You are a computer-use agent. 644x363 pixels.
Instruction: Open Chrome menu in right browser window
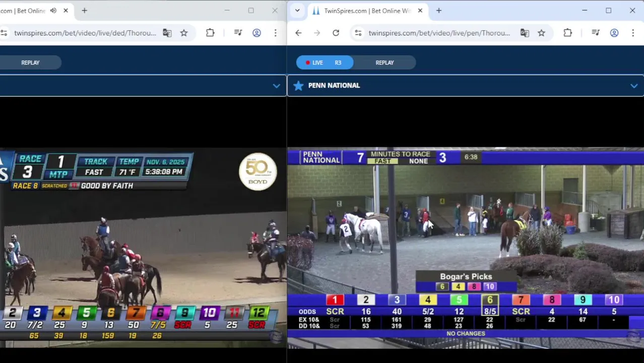click(633, 33)
